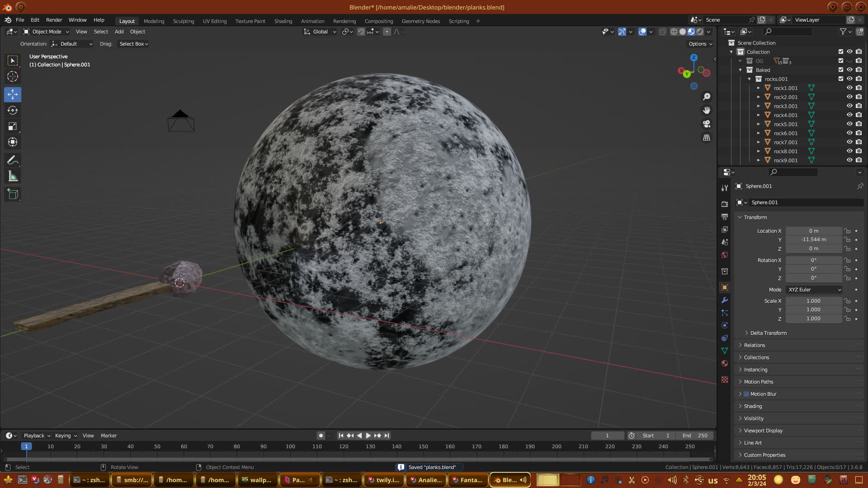Hide rock3.001 in the viewport
The width and height of the screenshot is (868, 488).
pyautogui.click(x=849, y=106)
